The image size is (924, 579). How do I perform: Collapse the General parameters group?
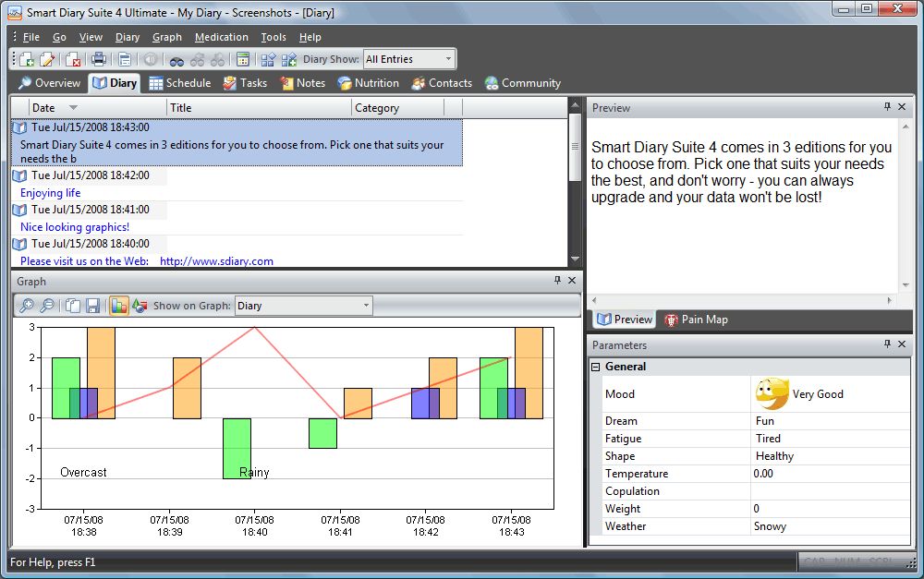click(x=596, y=367)
